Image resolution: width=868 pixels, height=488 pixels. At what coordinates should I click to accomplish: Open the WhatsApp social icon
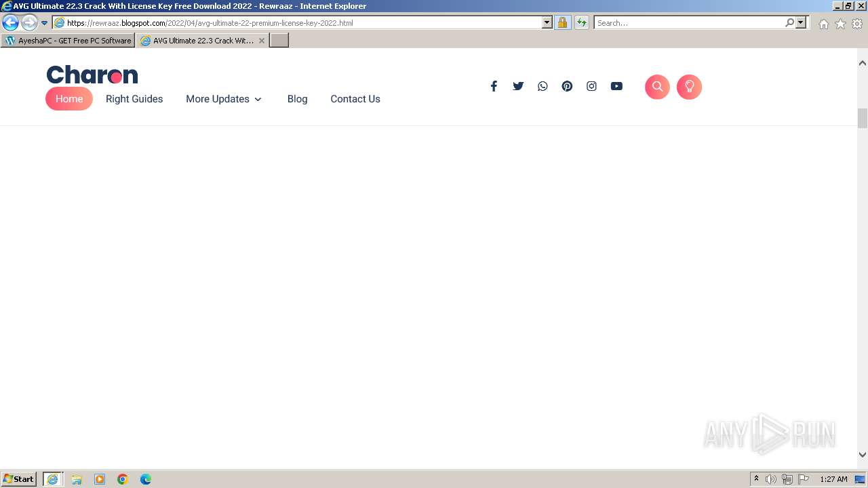pos(542,86)
